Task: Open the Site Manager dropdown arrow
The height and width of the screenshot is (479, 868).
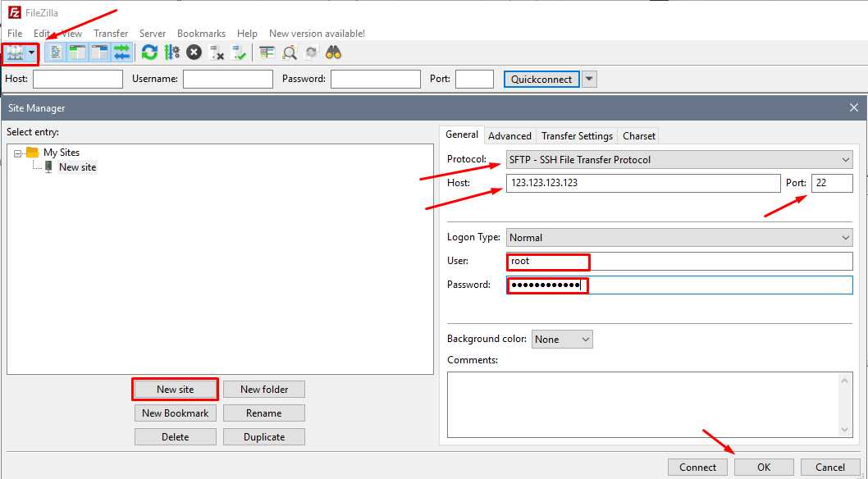Action: [32, 53]
